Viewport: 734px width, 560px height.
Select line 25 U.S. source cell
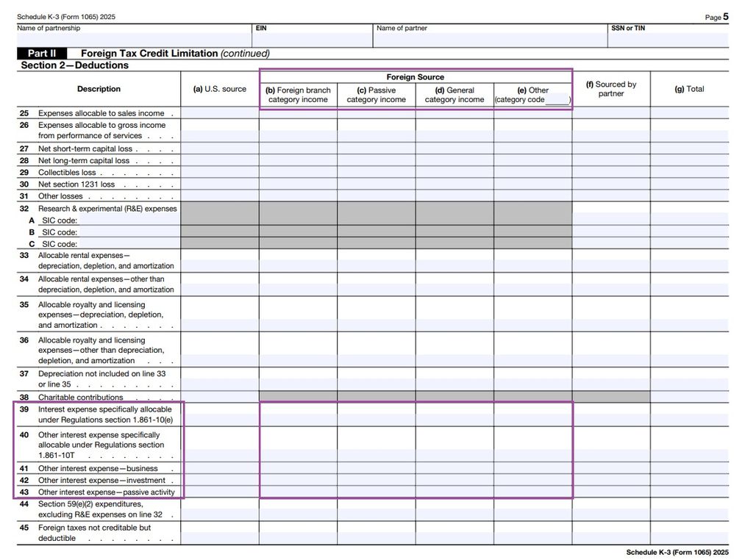219,113
